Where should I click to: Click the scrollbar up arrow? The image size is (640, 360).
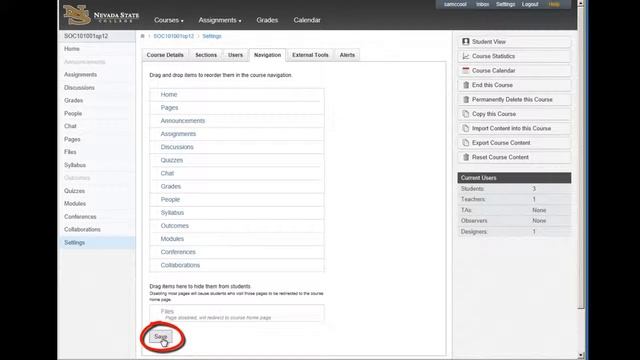click(581, 3)
